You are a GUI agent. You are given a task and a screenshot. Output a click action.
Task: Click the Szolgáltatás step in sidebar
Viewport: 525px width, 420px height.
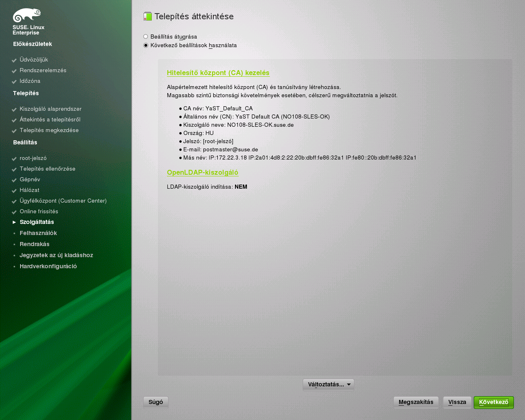37,222
